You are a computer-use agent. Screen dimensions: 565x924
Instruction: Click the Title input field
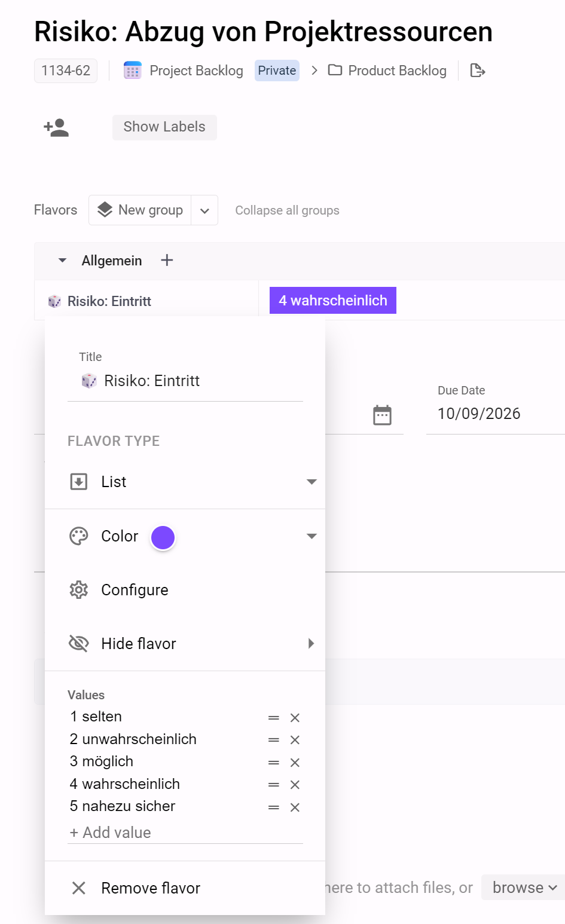[x=185, y=381]
